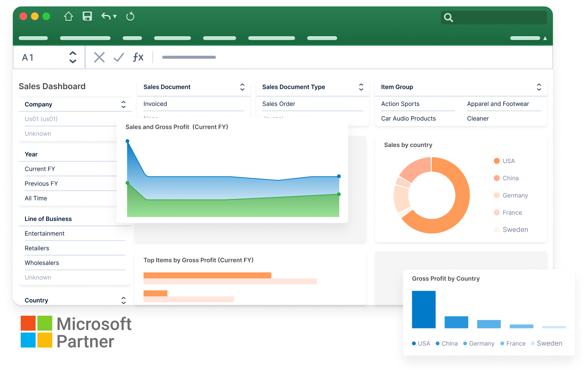Toggle the Retailers line of business
Viewport: 588px width, 375px height.
(37, 248)
